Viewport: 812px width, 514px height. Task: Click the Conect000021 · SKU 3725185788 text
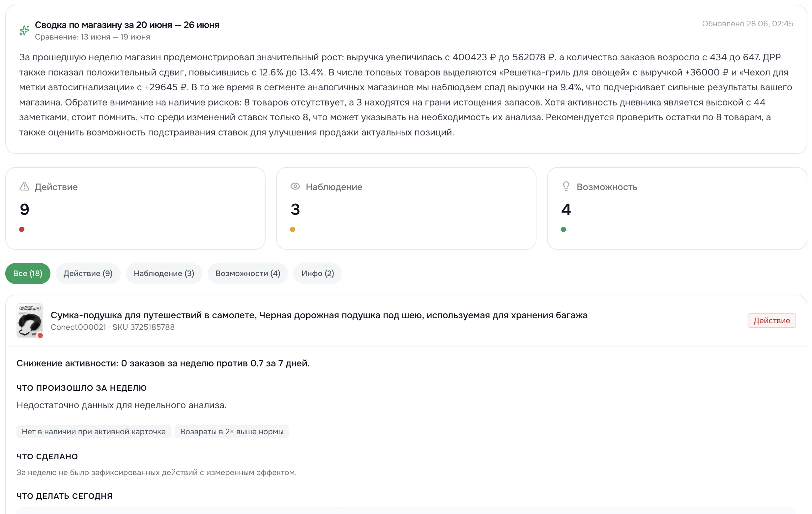113,327
